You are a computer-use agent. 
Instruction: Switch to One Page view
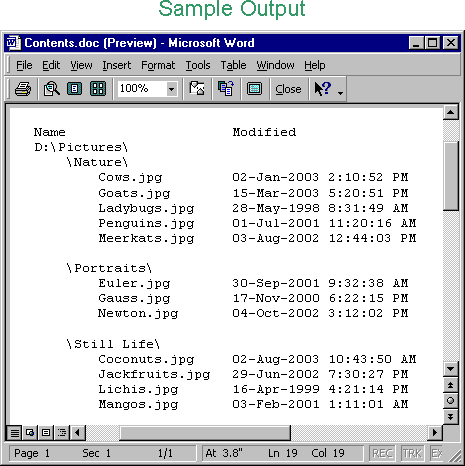74,89
